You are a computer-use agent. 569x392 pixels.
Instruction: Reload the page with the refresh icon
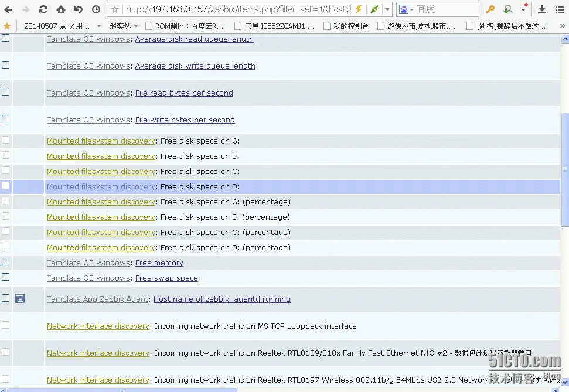pos(43,9)
